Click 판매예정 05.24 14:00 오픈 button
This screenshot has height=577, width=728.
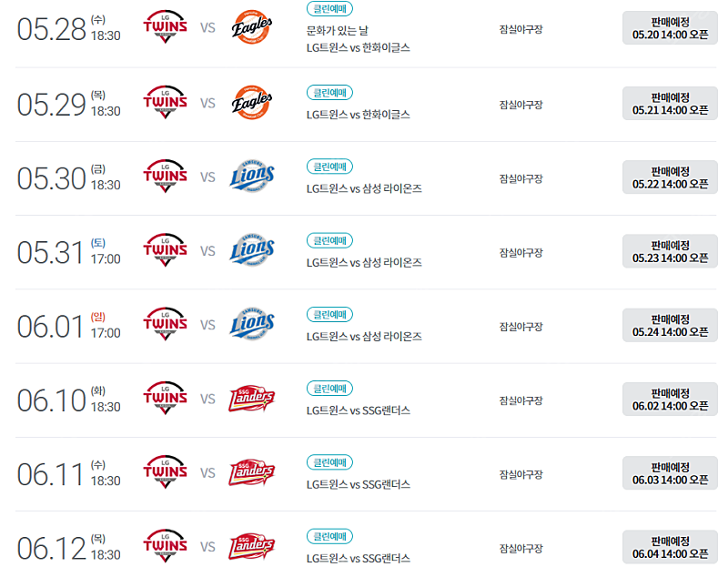click(x=670, y=326)
